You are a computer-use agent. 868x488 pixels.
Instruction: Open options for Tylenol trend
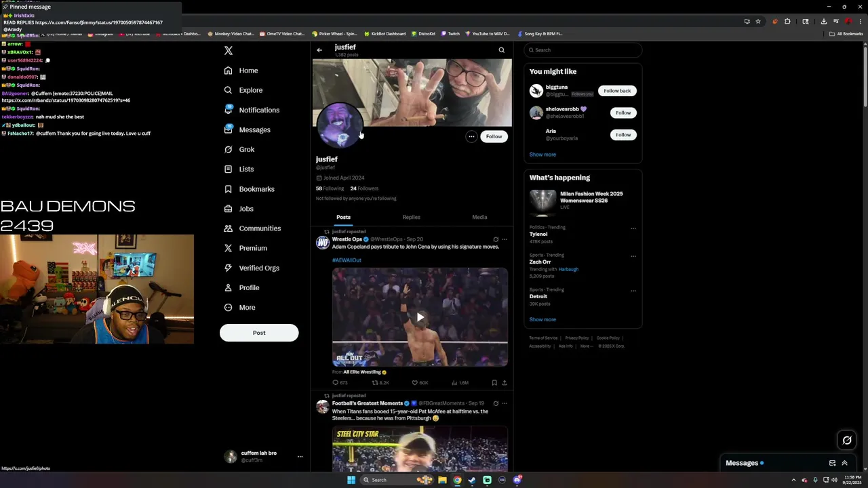coord(633,228)
